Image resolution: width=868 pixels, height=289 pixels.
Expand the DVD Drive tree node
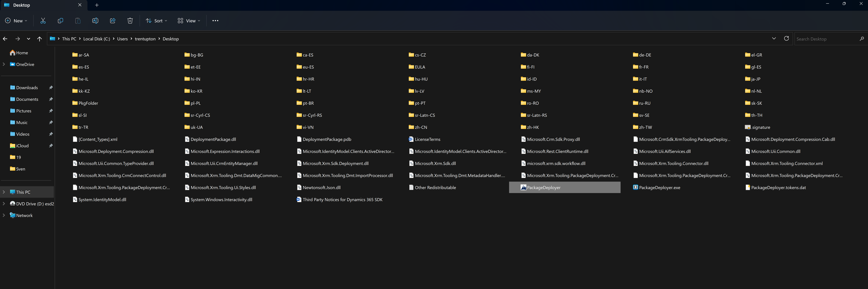pos(4,204)
